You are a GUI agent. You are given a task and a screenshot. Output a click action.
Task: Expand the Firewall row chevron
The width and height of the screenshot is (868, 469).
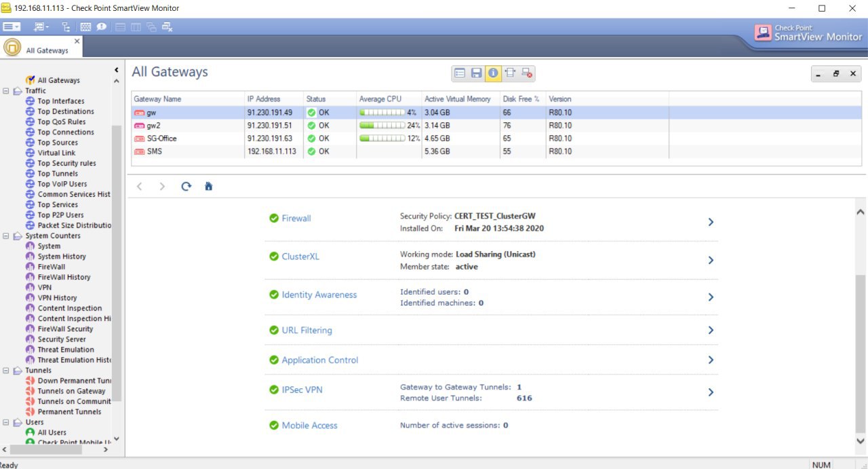tap(711, 222)
